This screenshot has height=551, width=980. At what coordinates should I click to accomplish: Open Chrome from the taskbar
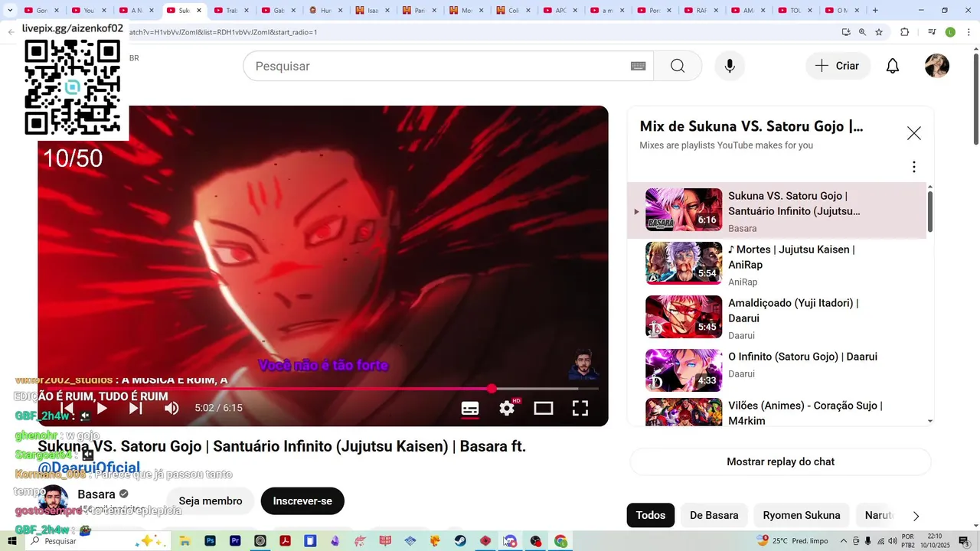[561, 541]
